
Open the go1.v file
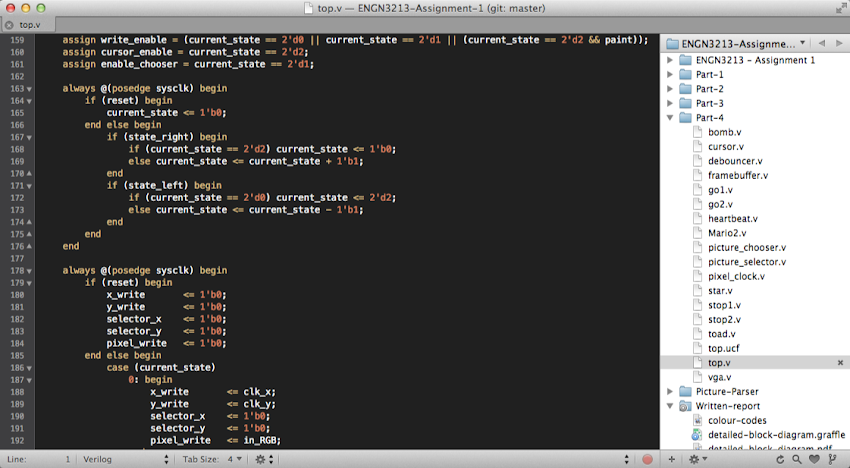(720, 190)
